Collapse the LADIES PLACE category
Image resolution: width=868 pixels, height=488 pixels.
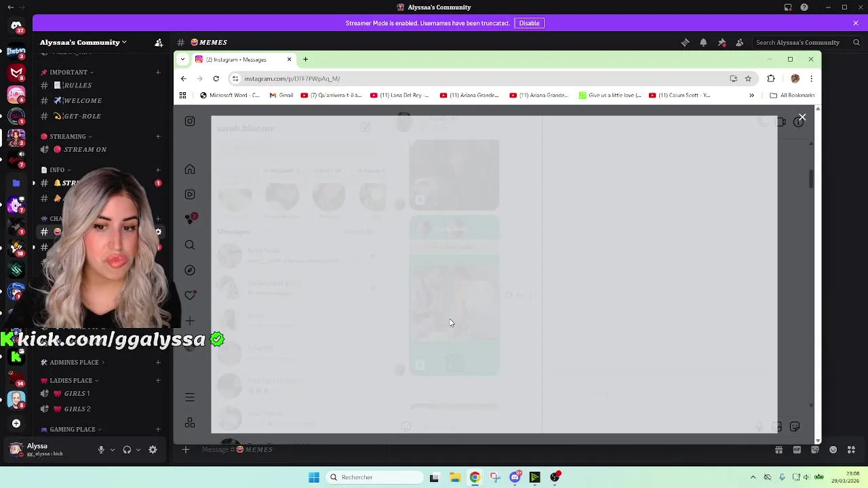(x=70, y=380)
